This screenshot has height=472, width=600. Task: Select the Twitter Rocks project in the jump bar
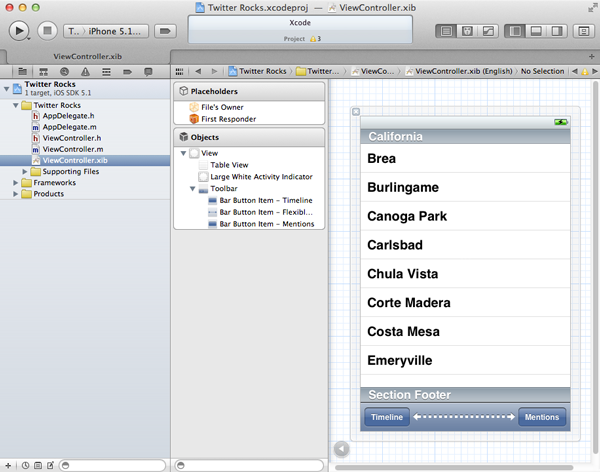click(258, 71)
